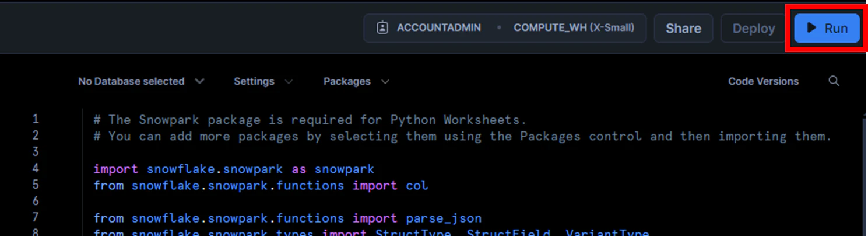Screen dimensions: 868x236
Task: Click the Deploy button
Action: [754, 28]
